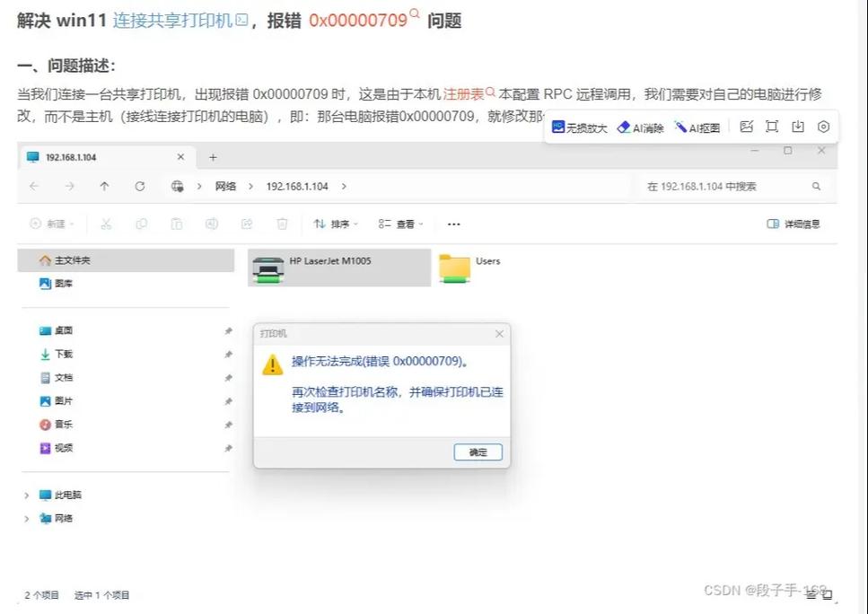Toggle the 详细信息 details pane
Viewport: 868px width, 614px height.
793,224
